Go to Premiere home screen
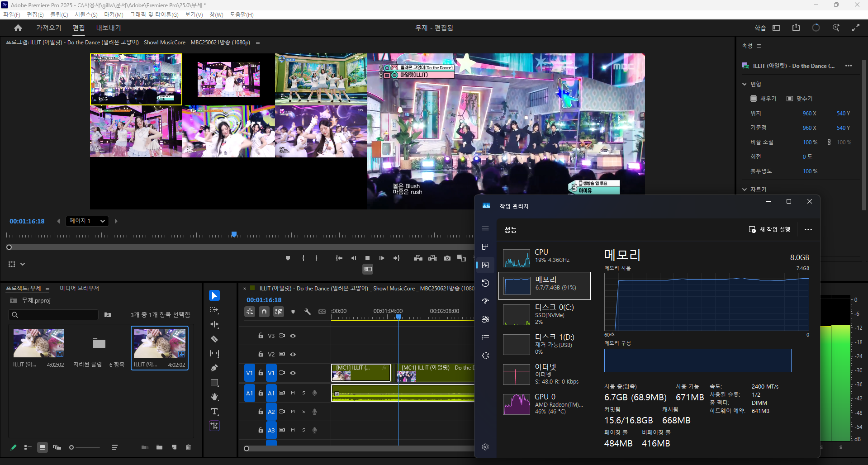Screen dimensions: 868x465 (x=18, y=28)
